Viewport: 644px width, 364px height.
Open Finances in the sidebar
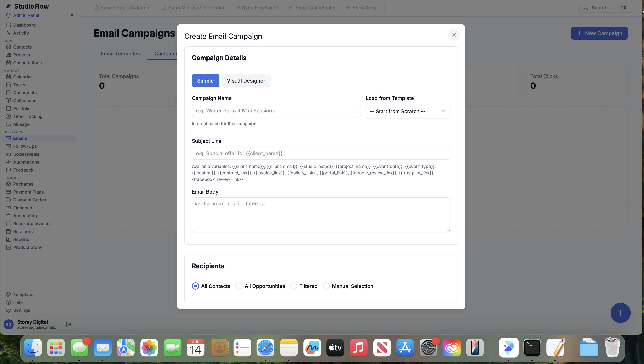point(22,208)
